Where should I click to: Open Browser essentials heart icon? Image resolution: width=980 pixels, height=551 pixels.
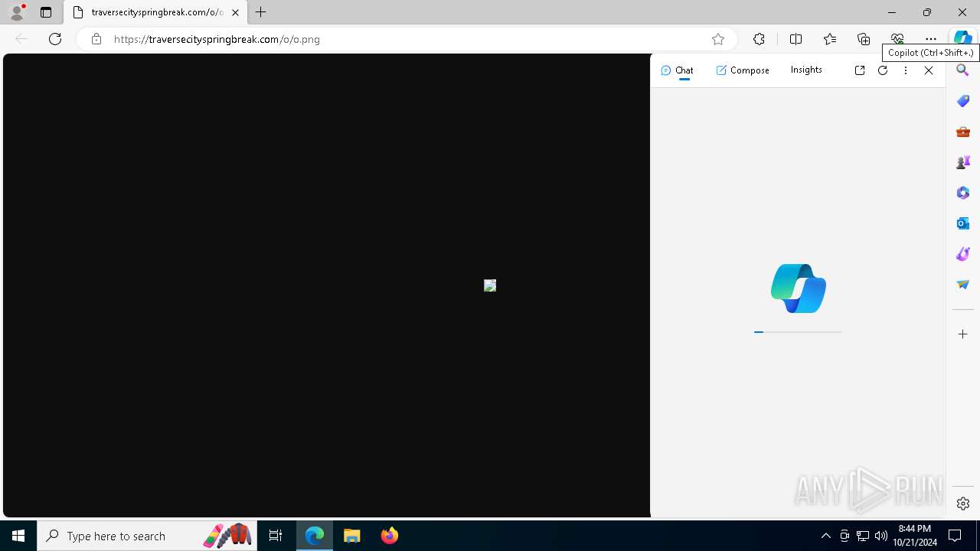[x=897, y=39]
